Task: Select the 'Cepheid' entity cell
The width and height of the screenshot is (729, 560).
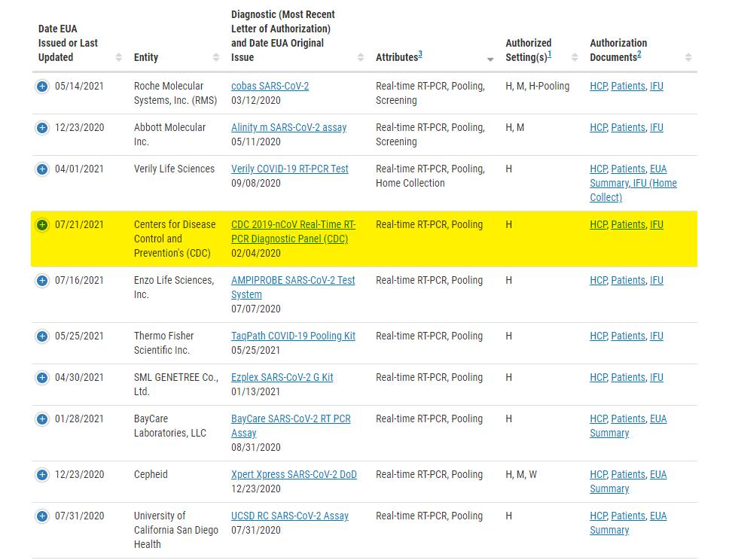Action: click(x=151, y=474)
